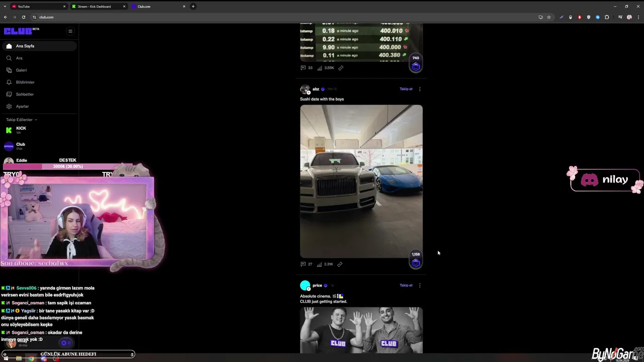This screenshot has height=362, width=644.
Task: Expand Takip Edilenler followed list
Action: click(x=22, y=120)
